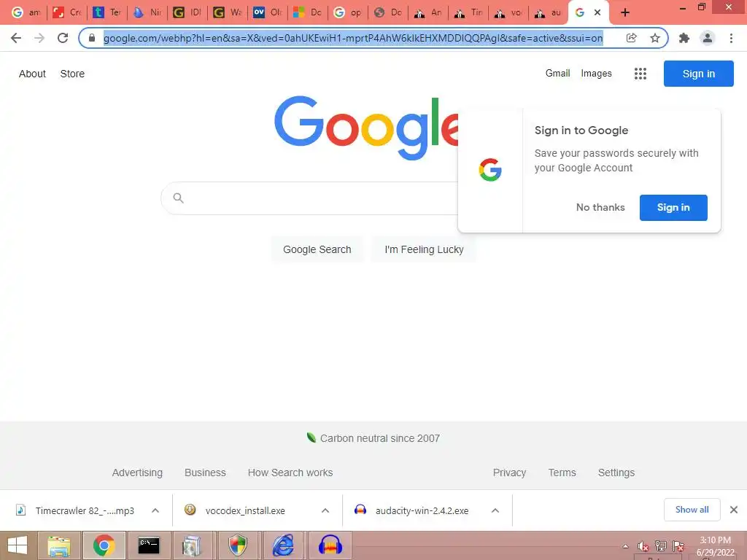Open the Terms footer link
The width and height of the screenshot is (747, 560).
(x=562, y=472)
